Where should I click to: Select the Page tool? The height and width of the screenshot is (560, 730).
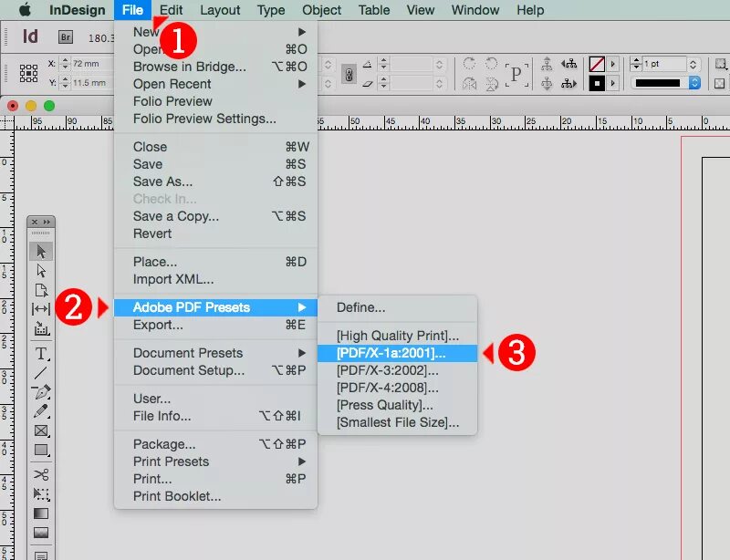coord(41,290)
